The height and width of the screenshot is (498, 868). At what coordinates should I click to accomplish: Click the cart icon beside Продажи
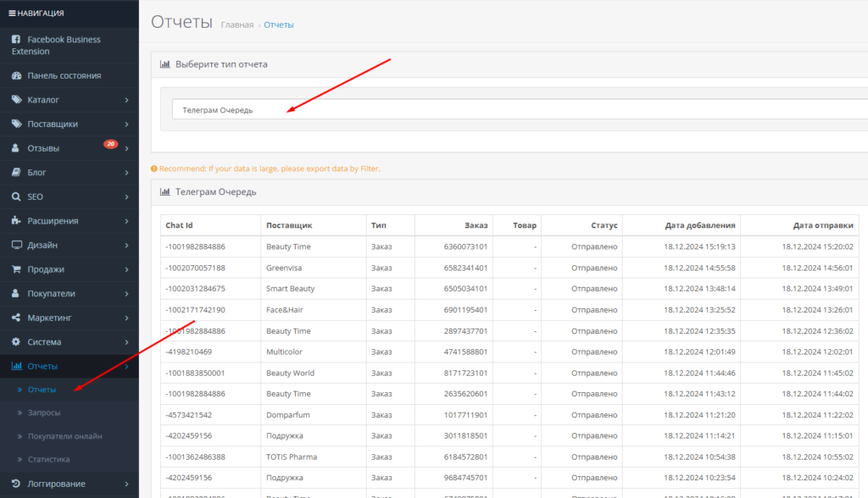(x=17, y=269)
